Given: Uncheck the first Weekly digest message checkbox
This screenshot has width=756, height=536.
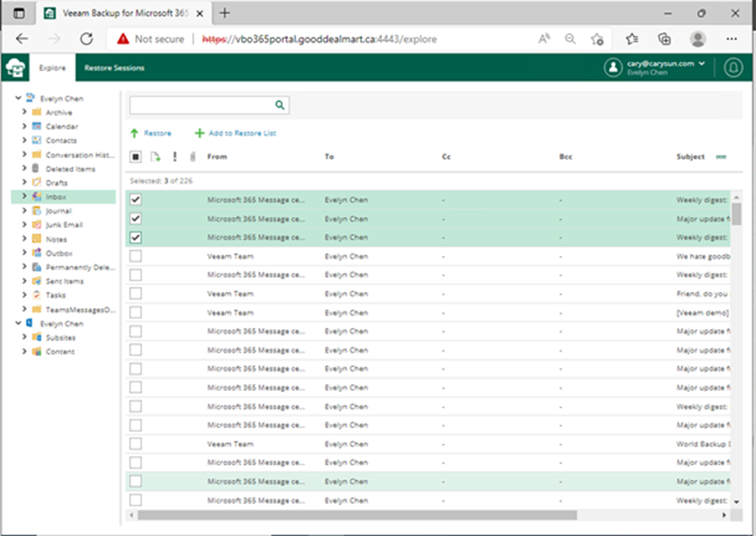Looking at the screenshot, I should (x=135, y=199).
